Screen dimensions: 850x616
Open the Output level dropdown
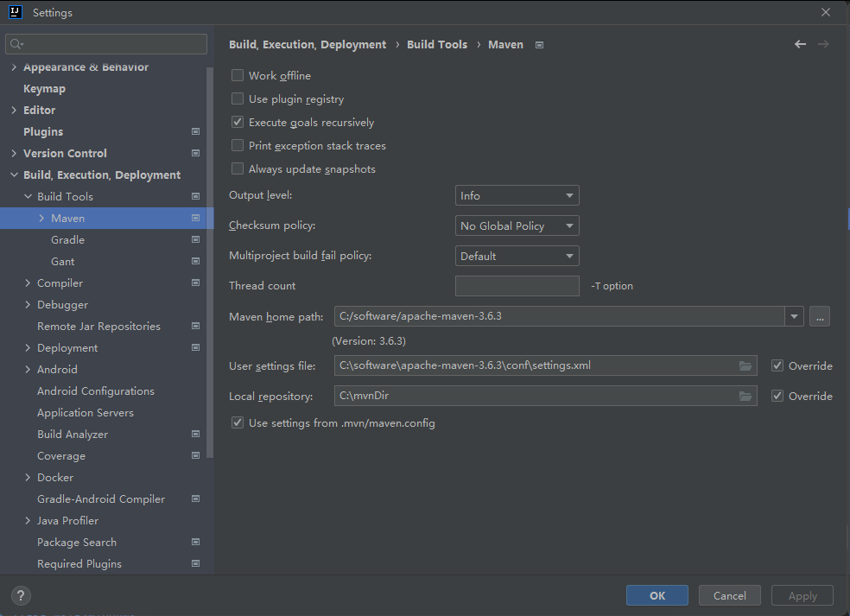pyautogui.click(x=517, y=195)
